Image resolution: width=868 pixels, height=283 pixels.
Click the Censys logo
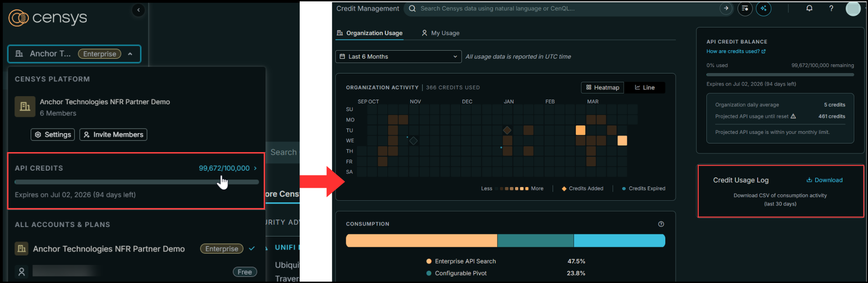click(x=47, y=18)
